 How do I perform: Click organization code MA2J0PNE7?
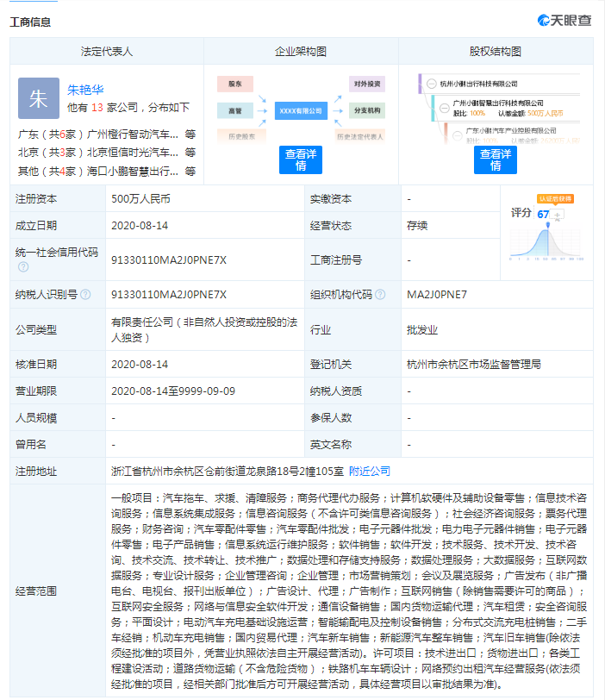pyautogui.click(x=437, y=295)
